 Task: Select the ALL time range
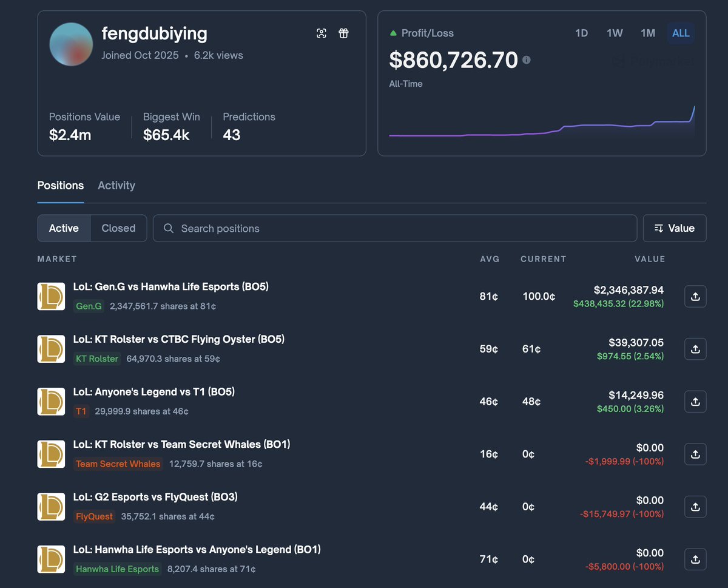681,33
